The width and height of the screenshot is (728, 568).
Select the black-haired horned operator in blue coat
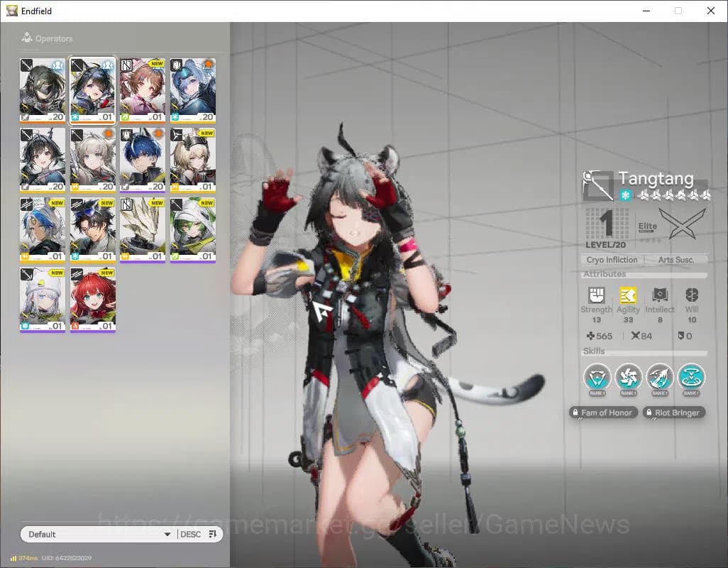point(43,160)
